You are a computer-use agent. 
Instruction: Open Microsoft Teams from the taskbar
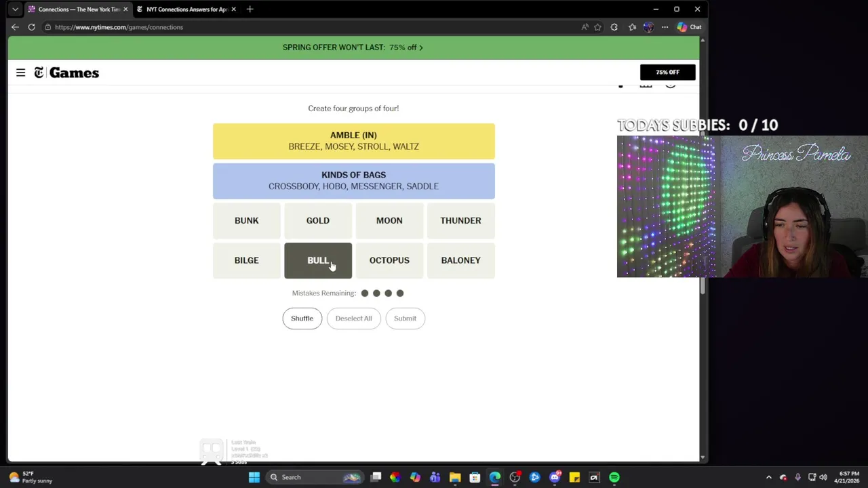click(435, 477)
